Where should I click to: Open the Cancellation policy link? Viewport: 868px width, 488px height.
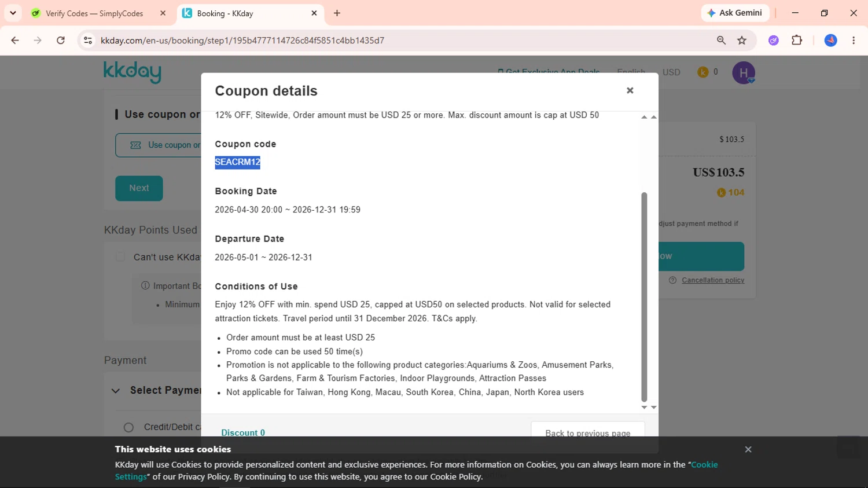[x=713, y=280]
